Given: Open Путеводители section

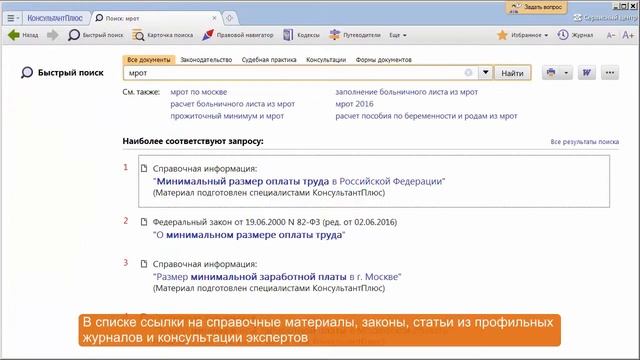Looking at the screenshot, I should coord(355,35).
